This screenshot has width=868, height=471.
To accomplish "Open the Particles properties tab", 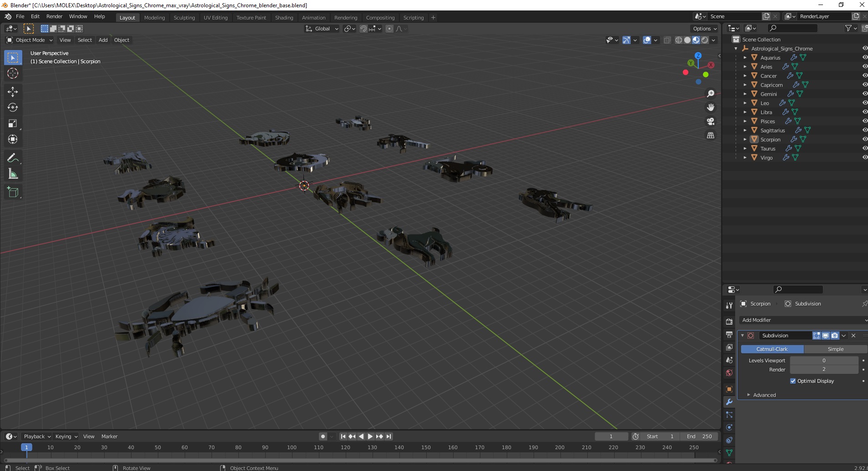I will tap(729, 415).
